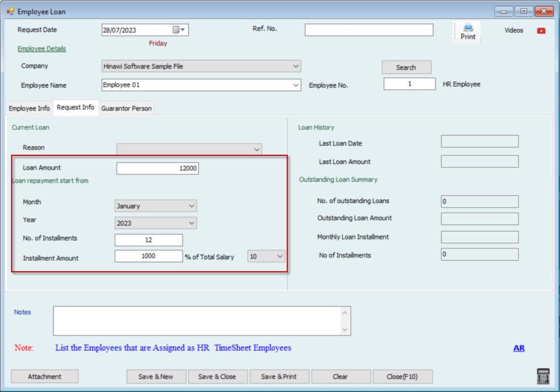Open the calculator icon at bottom right

click(543, 376)
